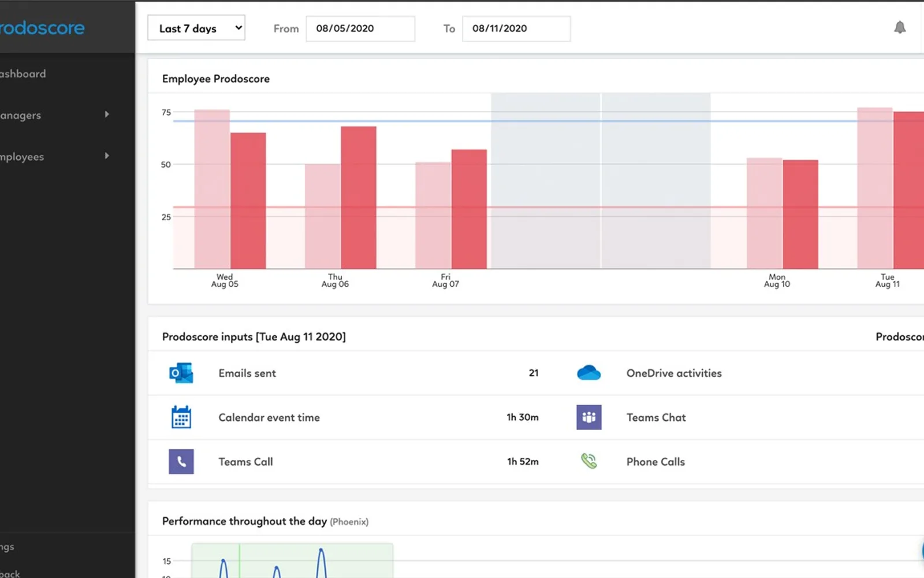
Task: Select the light Fri Aug 07 bar
Action: tap(433, 216)
